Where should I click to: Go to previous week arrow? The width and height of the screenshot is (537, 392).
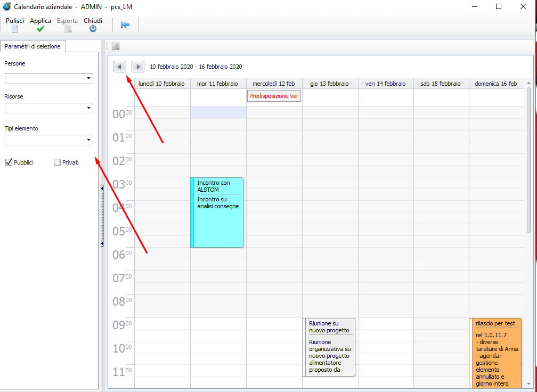[120, 67]
